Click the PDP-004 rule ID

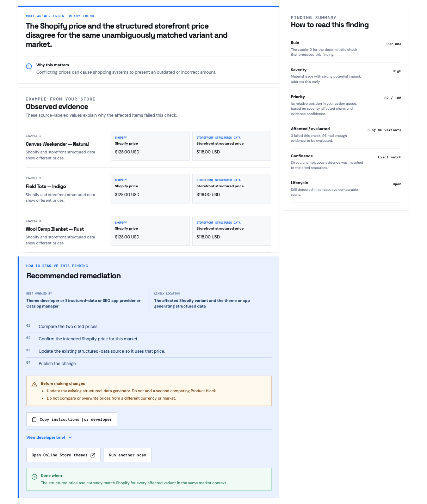click(x=394, y=44)
